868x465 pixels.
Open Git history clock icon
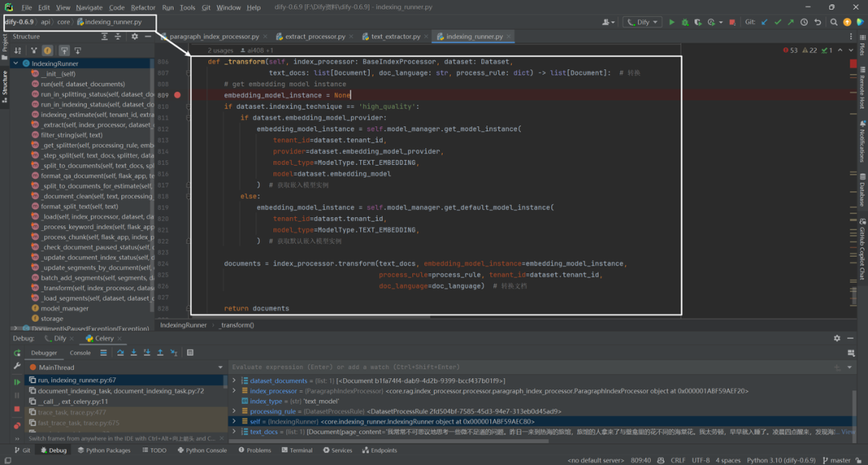coord(805,23)
